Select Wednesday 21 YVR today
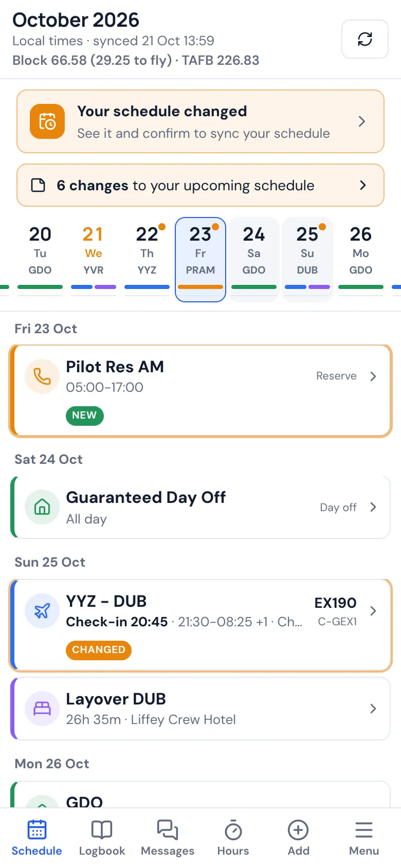Viewport: 401px width, 868px height. point(94,259)
